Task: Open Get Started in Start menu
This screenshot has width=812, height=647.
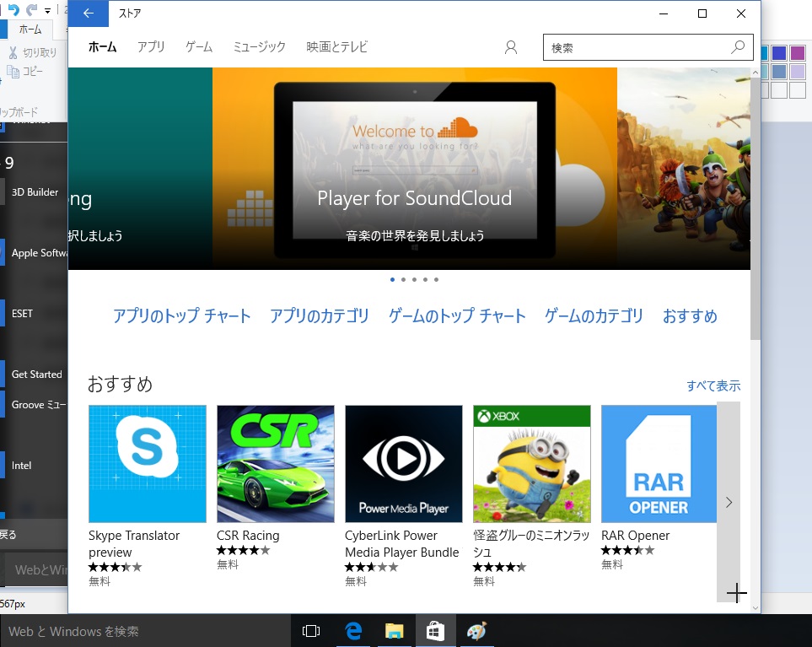Action: tap(35, 374)
